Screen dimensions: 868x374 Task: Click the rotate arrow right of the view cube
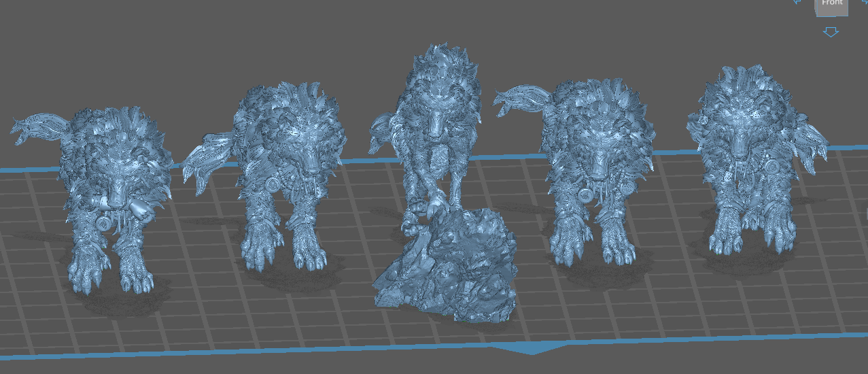pyautogui.click(x=864, y=2)
